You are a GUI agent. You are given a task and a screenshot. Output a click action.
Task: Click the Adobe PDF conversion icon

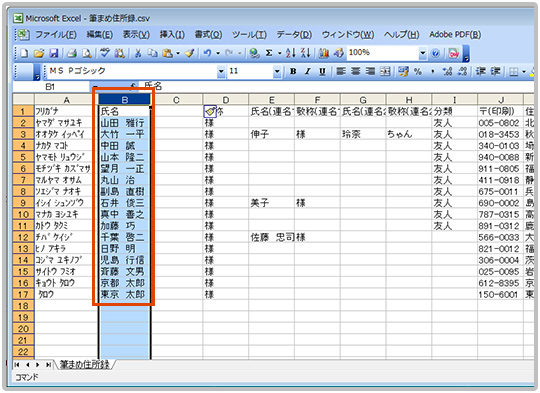coord(454,53)
